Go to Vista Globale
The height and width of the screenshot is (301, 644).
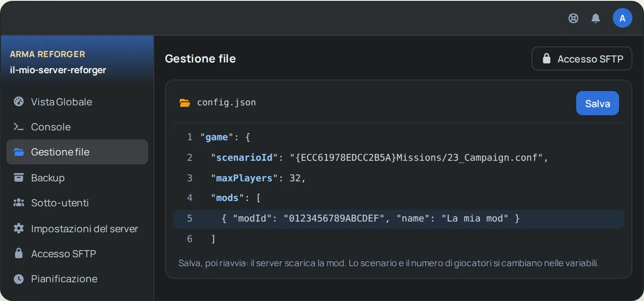click(x=77, y=102)
